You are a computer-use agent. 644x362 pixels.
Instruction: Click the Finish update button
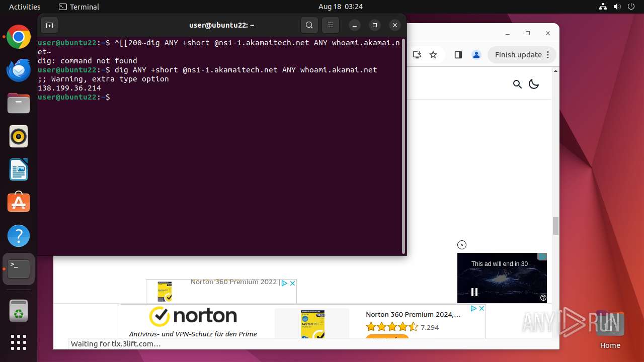pos(522,55)
